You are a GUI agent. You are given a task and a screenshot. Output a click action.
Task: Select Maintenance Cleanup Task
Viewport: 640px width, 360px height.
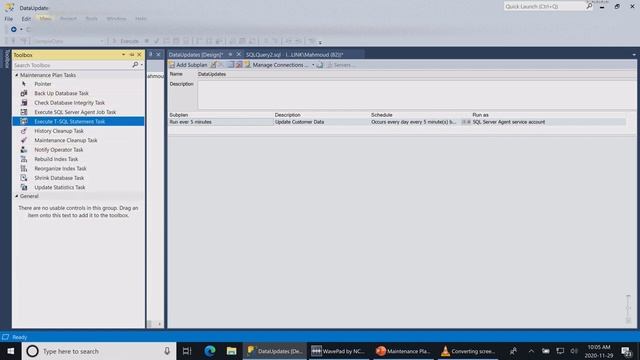[x=66, y=140]
